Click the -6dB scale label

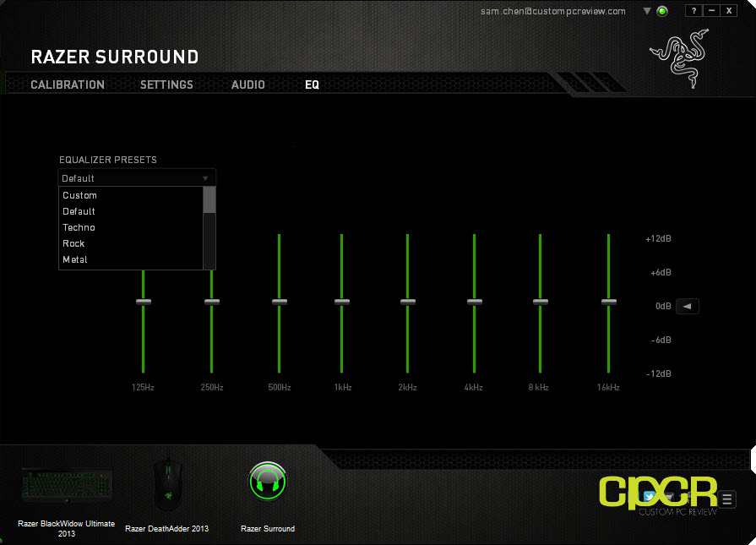pyautogui.click(x=661, y=340)
